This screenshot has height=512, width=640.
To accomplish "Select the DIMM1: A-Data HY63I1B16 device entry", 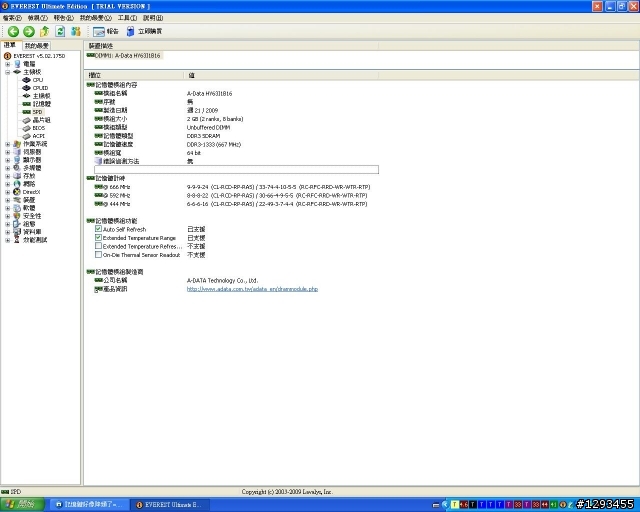I will 124,56.
